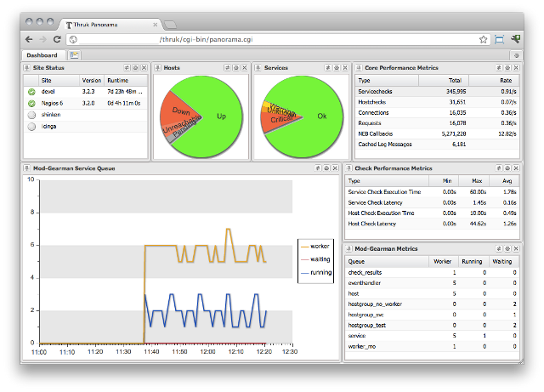The image size is (544, 392).
Task: Click the Down slice of Hosts pie
Action: coord(181,111)
